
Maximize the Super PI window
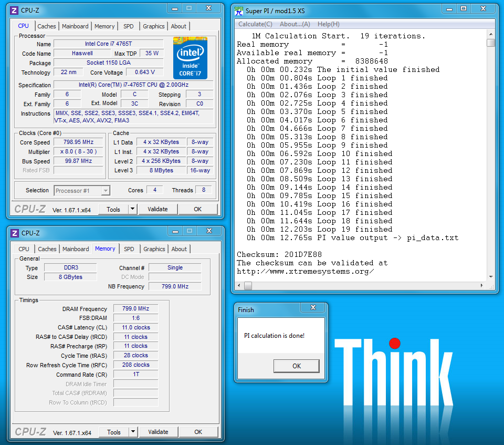click(x=464, y=9)
